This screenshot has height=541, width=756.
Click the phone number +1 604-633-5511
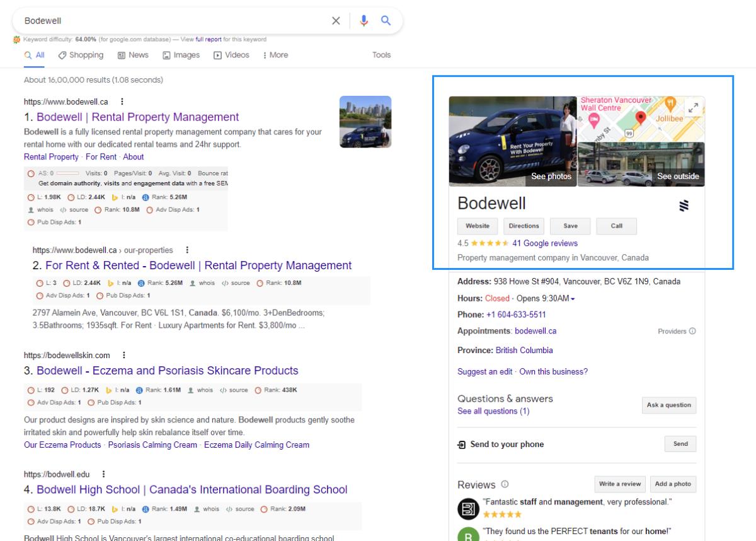click(516, 315)
